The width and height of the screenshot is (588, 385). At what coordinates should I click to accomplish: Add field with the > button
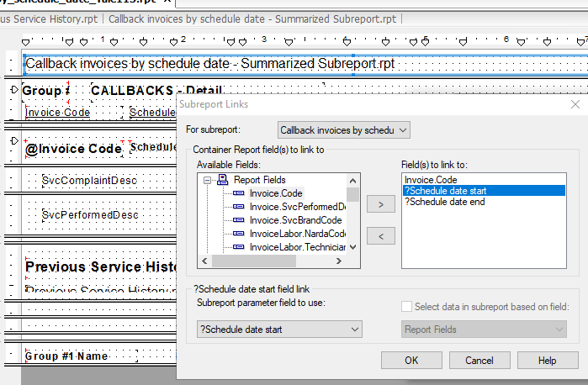(380, 204)
